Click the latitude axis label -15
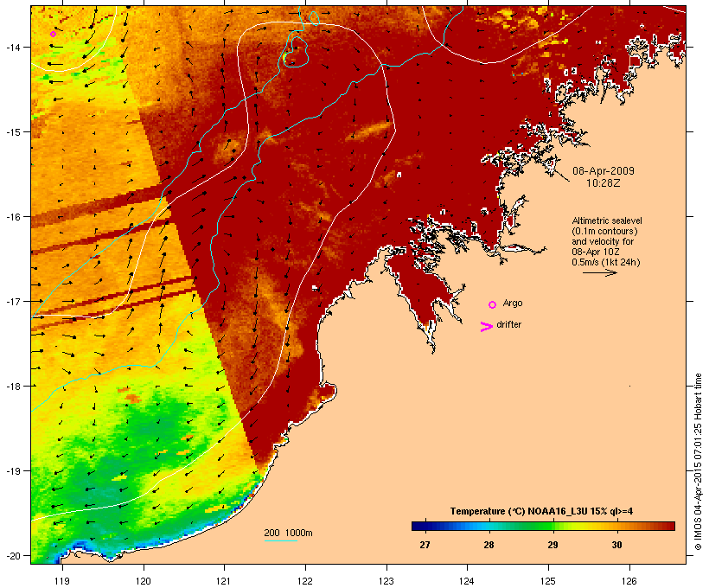 tap(12, 131)
